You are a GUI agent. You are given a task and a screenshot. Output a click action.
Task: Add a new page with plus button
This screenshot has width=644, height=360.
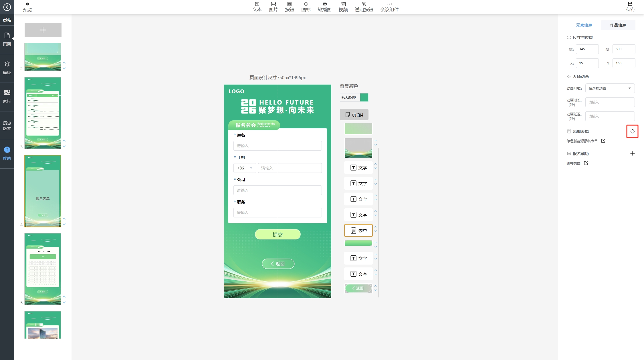point(43,30)
